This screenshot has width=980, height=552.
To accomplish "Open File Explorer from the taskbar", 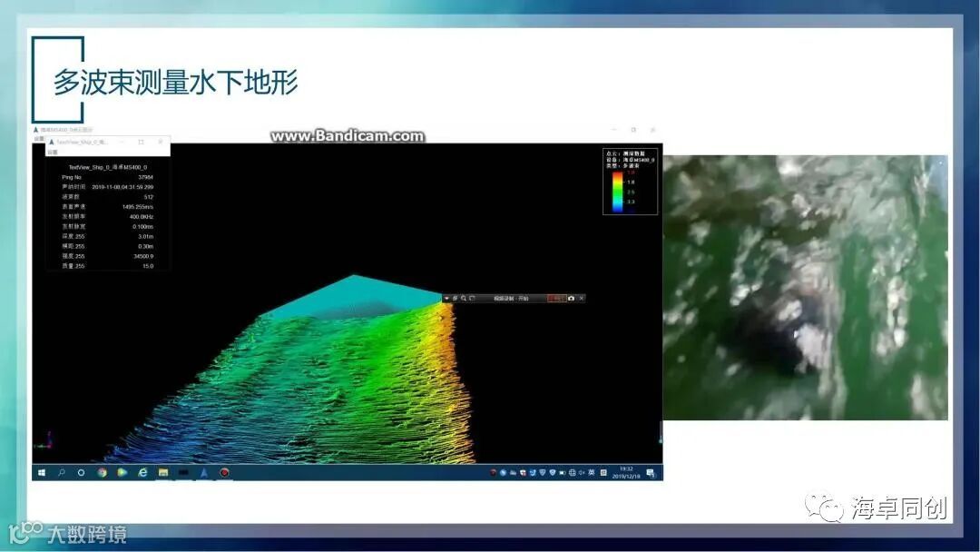I will [x=163, y=472].
